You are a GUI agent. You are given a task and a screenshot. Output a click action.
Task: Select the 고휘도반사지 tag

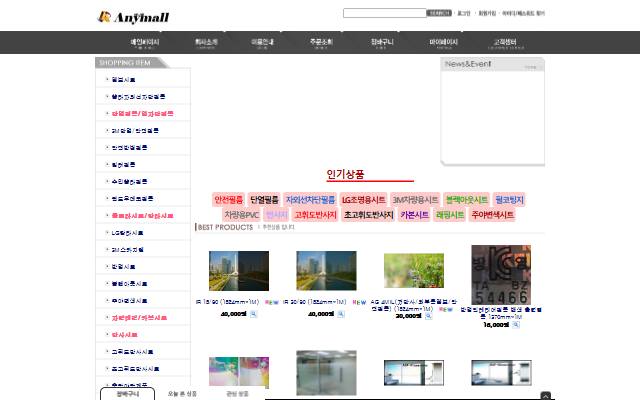click(316, 215)
